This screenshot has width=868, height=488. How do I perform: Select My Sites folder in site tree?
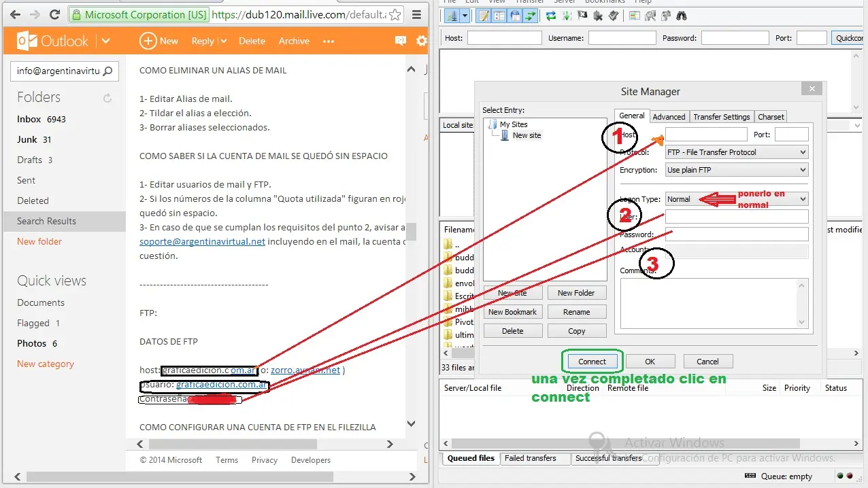pyautogui.click(x=508, y=124)
